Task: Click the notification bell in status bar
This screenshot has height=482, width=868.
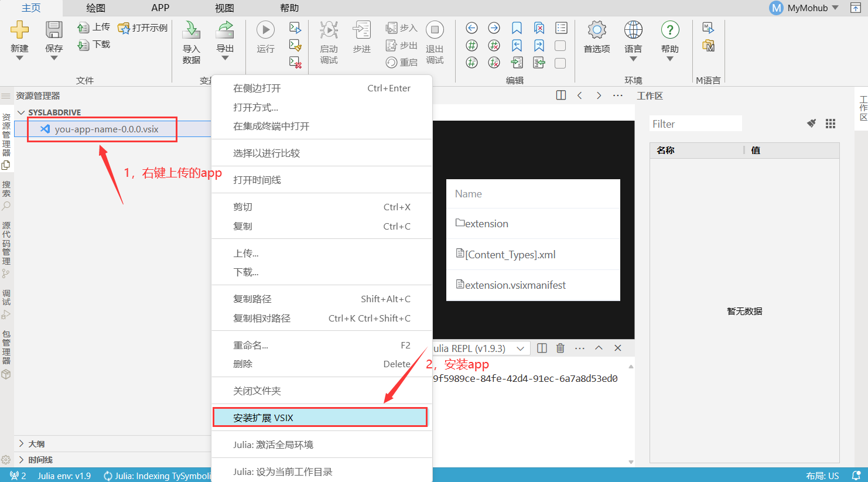Action: pyautogui.click(x=856, y=476)
